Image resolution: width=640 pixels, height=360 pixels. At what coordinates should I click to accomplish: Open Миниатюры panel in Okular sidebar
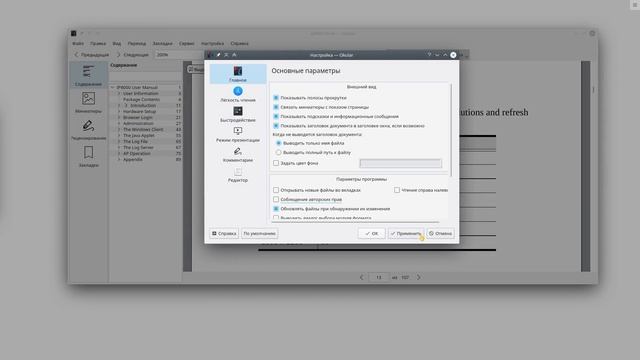tap(88, 102)
